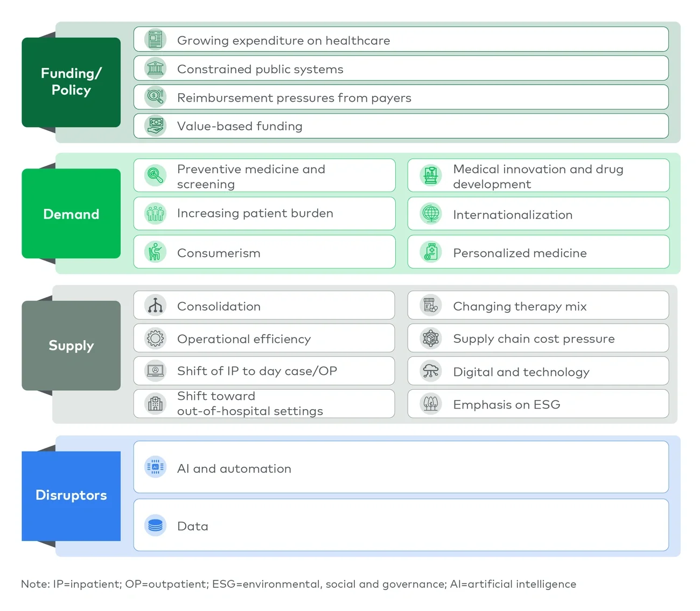700x611 pixels.
Task: Click the text Shift of IP to day case/OP
Action: point(257,371)
